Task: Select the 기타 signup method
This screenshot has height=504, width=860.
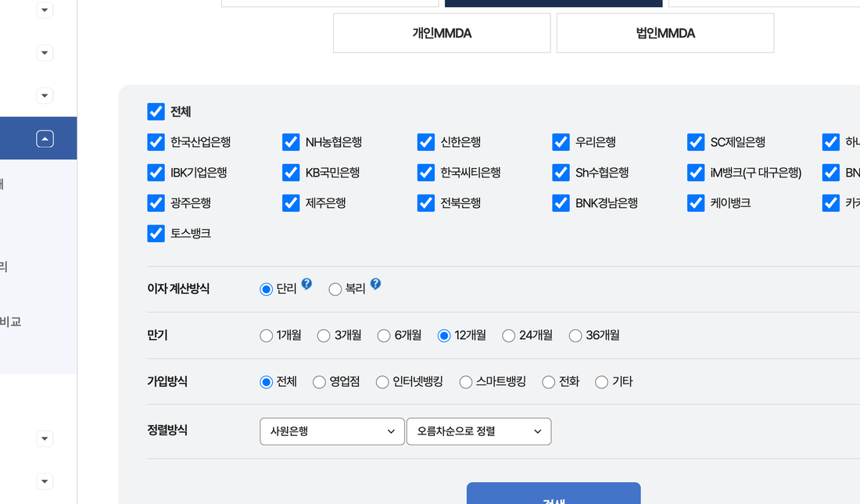Action: coord(602,382)
